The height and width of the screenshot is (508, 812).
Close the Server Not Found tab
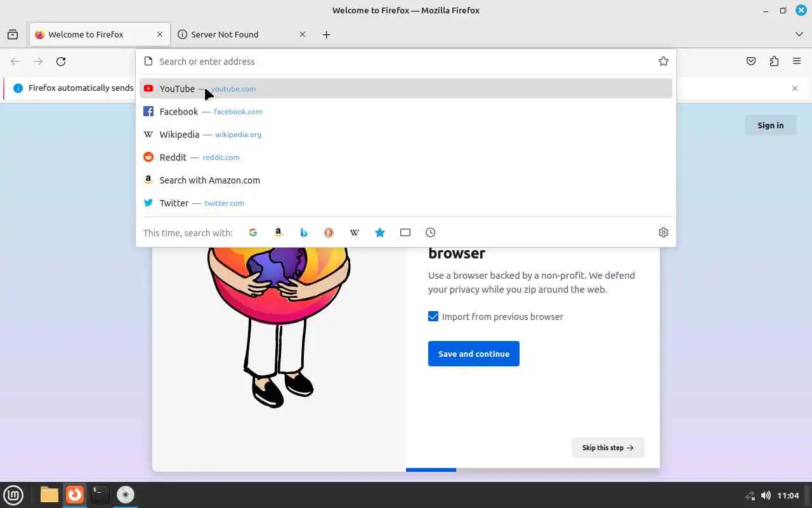[303, 34]
